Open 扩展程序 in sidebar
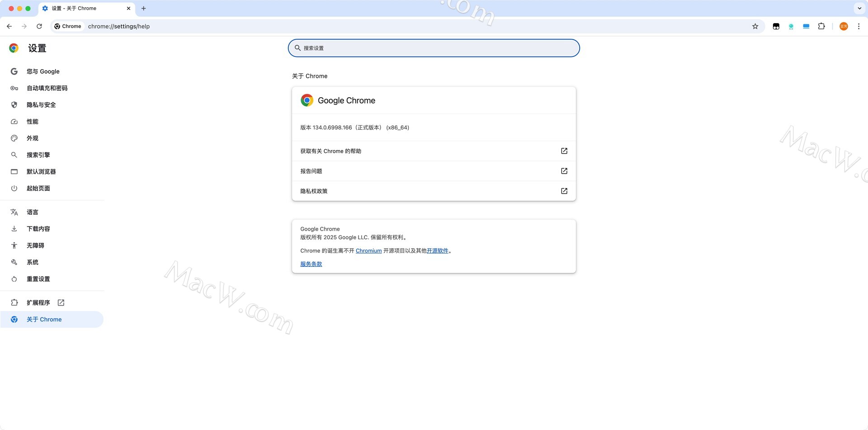 (52, 302)
